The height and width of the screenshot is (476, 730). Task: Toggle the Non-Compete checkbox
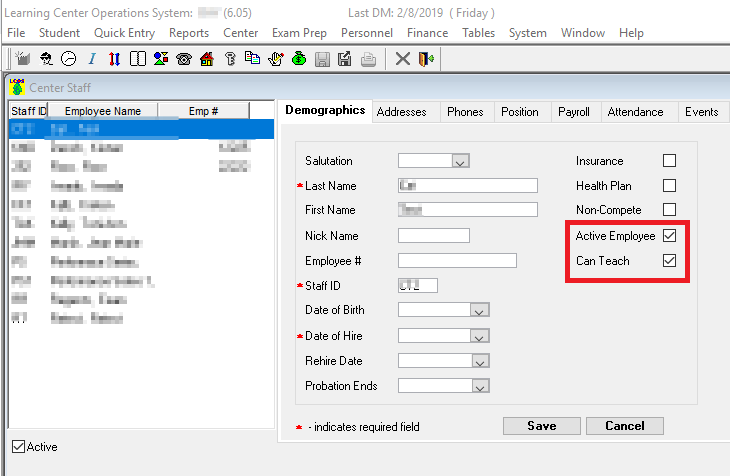pyautogui.click(x=669, y=210)
